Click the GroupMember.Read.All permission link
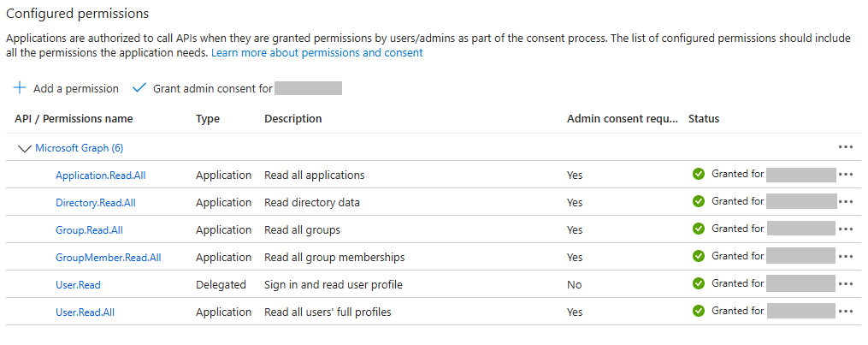 pyautogui.click(x=108, y=258)
